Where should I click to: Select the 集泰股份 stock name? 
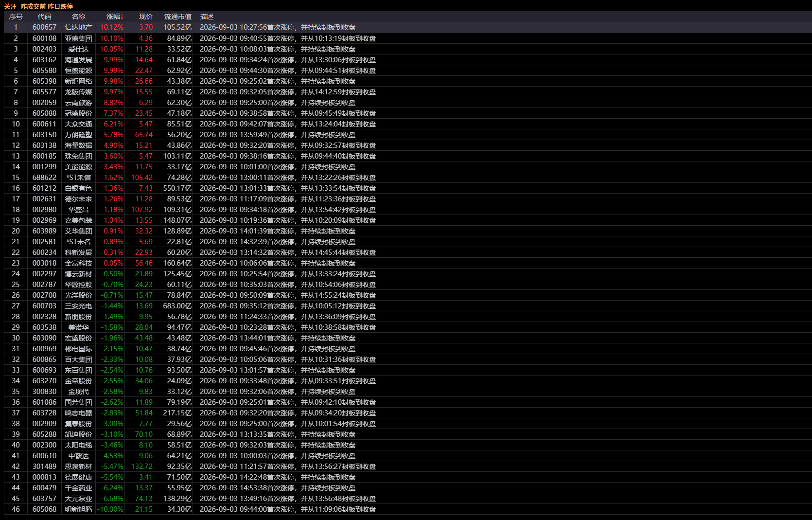click(78, 423)
